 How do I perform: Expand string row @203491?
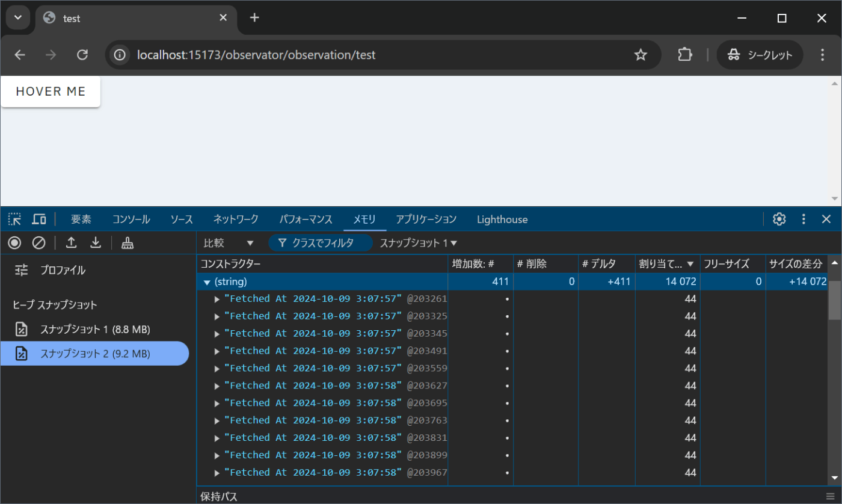[217, 351]
